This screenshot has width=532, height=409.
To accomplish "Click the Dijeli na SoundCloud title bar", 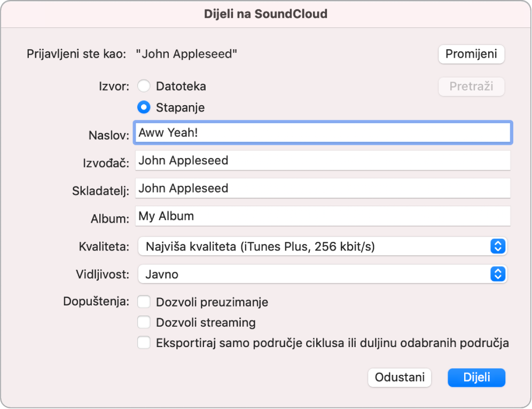I will 265,13.
